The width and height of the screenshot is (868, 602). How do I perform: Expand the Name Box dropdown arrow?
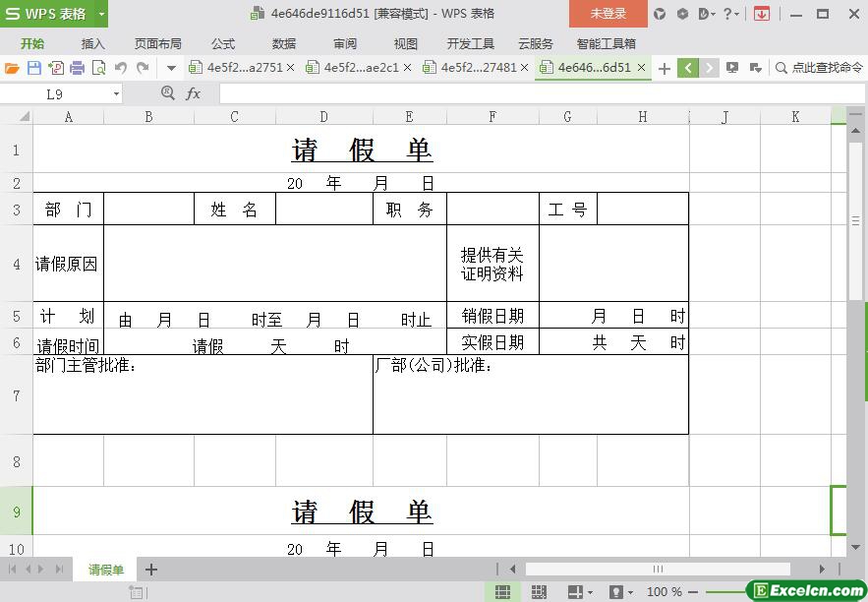click(x=116, y=94)
